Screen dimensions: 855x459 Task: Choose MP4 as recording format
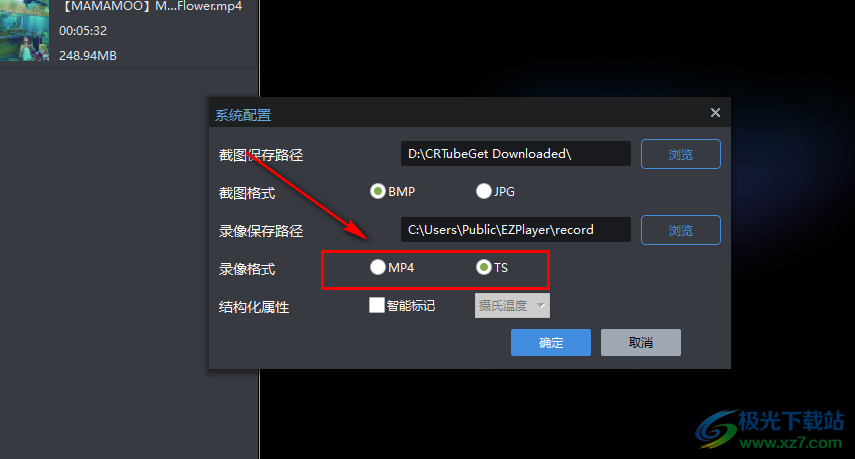(377, 267)
